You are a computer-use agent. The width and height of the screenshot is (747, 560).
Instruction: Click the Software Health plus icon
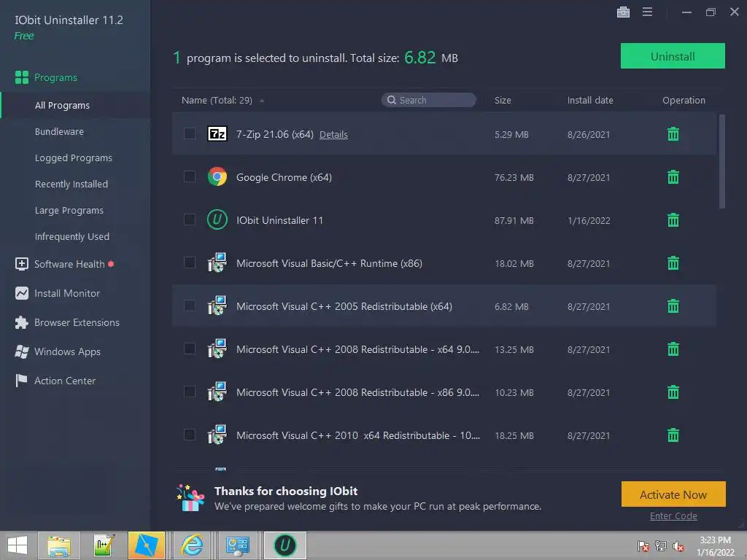21,264
